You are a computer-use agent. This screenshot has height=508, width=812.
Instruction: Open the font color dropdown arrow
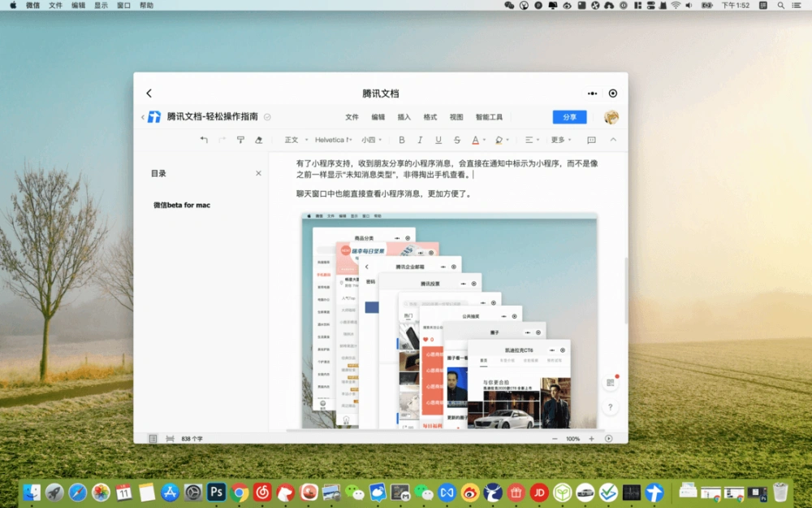pos(484,140)
